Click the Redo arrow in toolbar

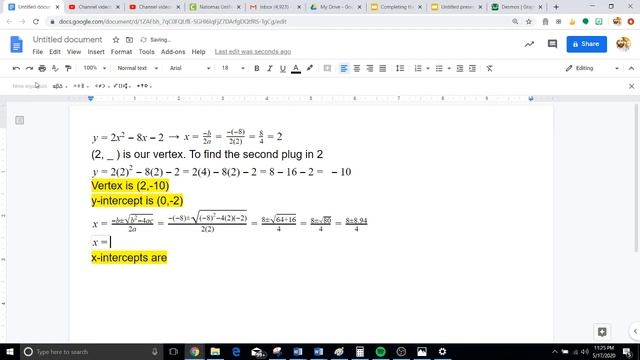tap(29, 69)
